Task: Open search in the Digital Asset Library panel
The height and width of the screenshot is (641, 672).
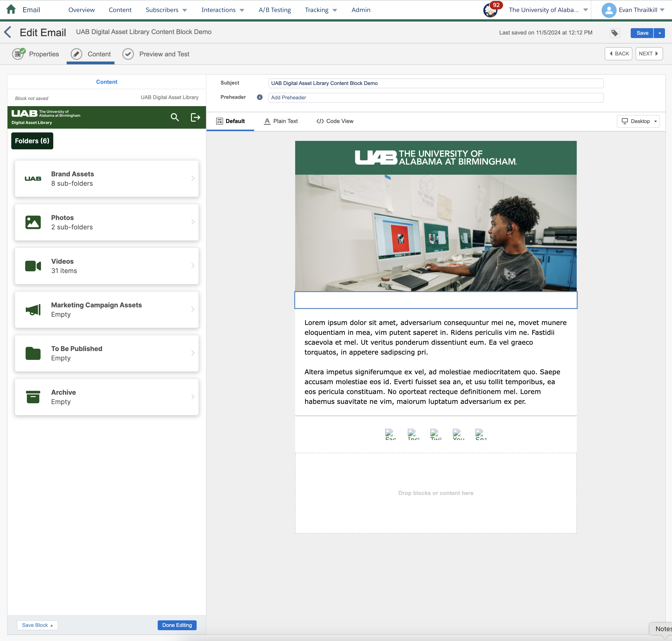Action: (x=175, y=117)
